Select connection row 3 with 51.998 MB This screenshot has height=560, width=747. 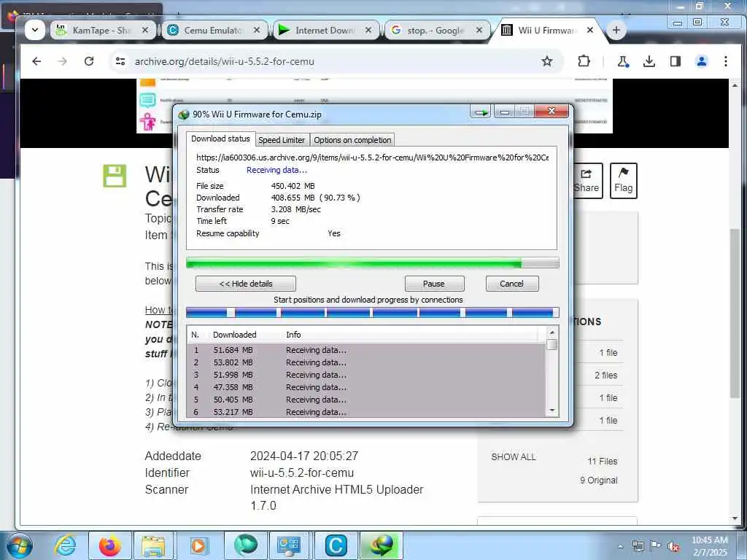[366, 375]
